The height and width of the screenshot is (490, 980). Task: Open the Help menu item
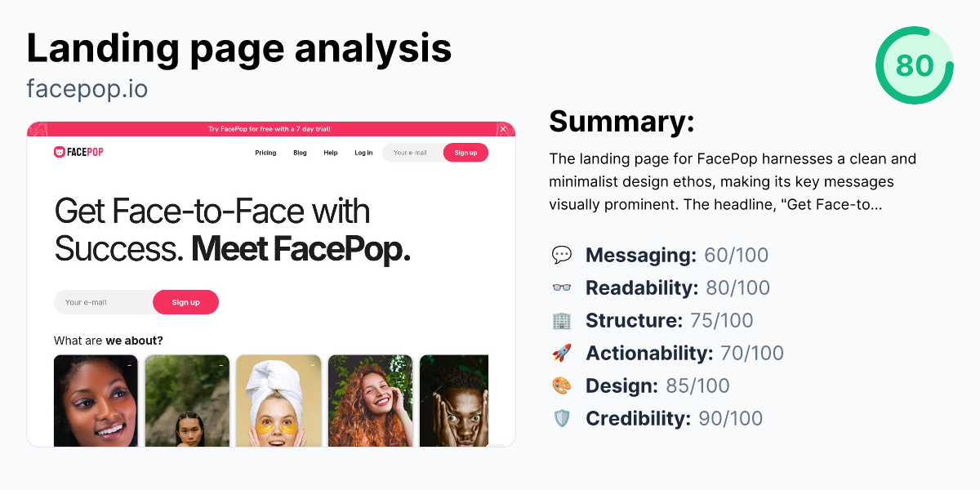click(x=330, y=153)
